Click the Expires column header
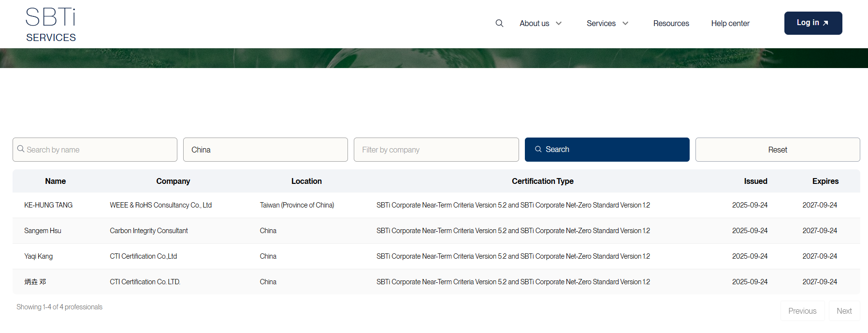 click(825, 181)
